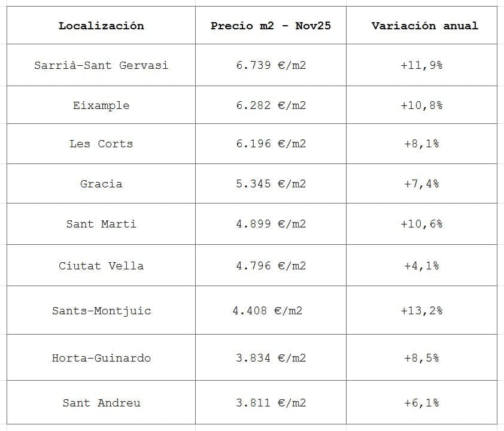Select the Precio m2 - Nov25 header
This screenshot has height=431, width=504.
tap(271, 26)
